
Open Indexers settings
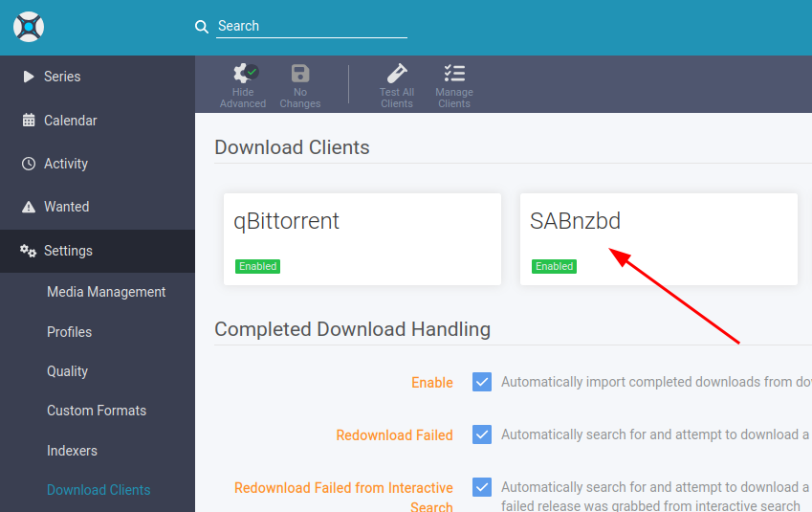pyautogui.click(x=72, y=451)
